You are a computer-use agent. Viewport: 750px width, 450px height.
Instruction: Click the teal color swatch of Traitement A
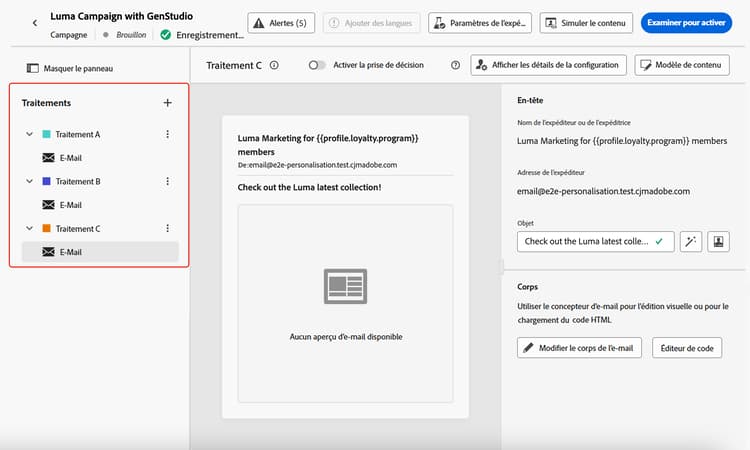(46, 134)
